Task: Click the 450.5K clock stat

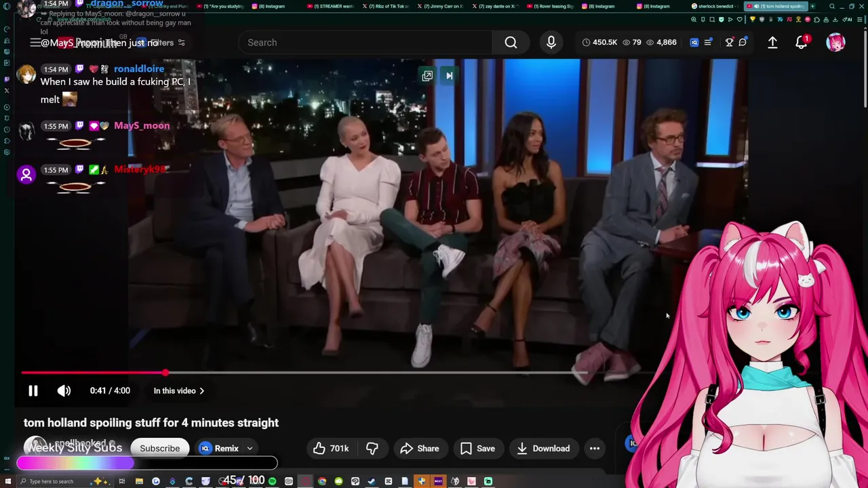Action: 599,43
